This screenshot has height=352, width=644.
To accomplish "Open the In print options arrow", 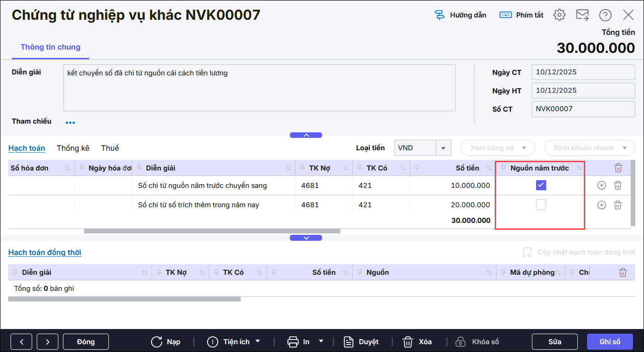I will [x=321, y=341].
